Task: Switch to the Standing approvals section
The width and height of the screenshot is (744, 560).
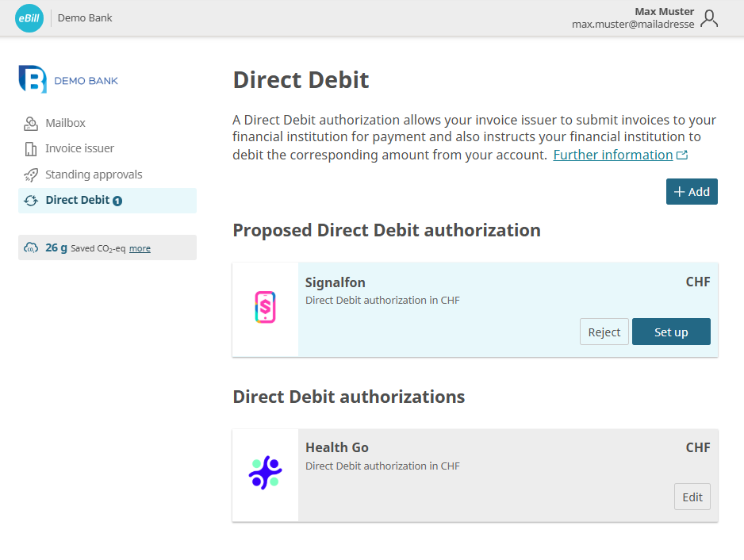Action: 95,175
